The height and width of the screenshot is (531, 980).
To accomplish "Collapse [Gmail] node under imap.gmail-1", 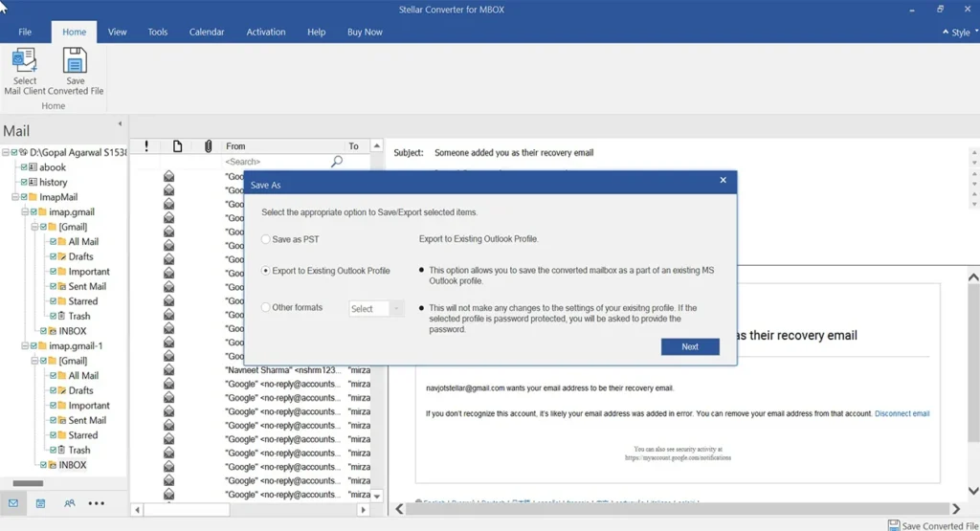I will click(x=35, y=361).
